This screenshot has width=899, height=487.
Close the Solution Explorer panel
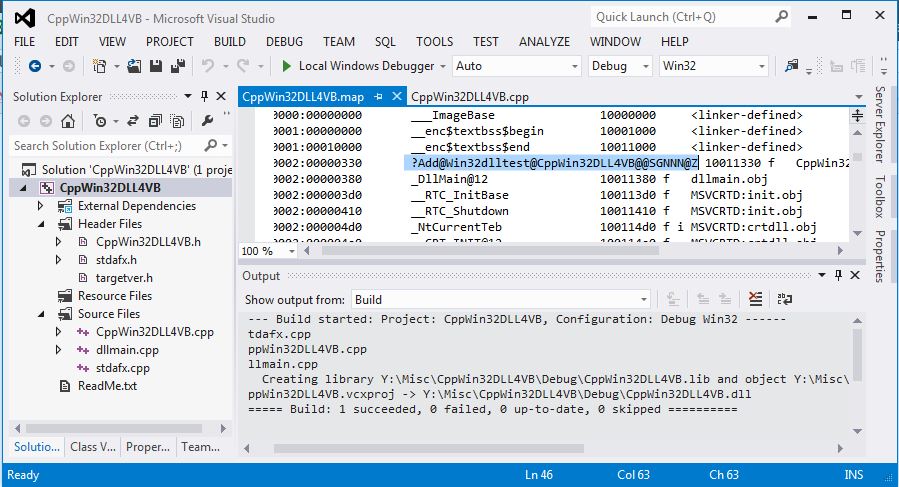[x=221, y=96]
